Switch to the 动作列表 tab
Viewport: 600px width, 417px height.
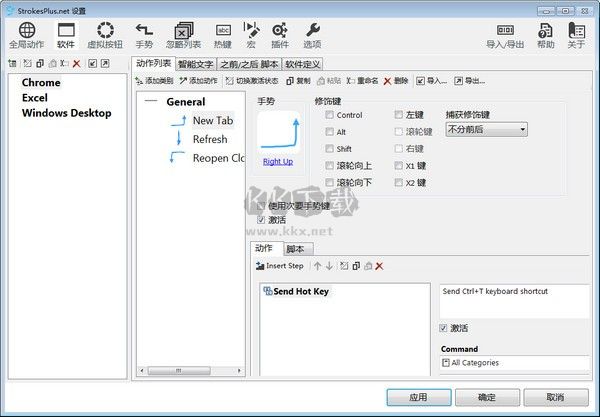153,64
